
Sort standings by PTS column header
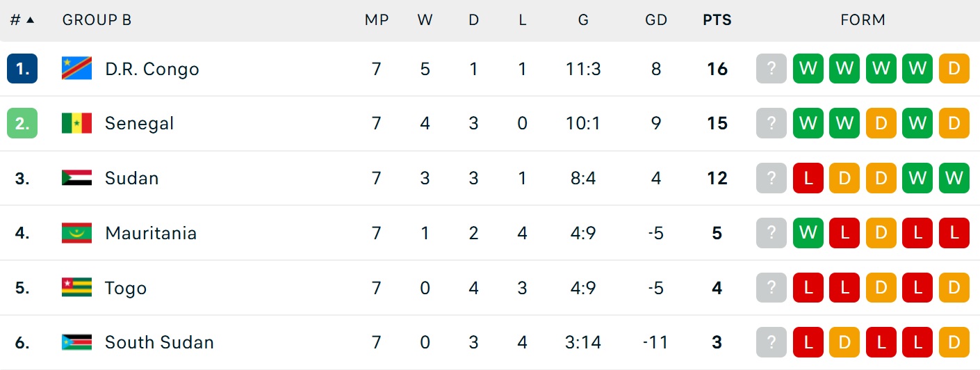(x=717, y=20)
